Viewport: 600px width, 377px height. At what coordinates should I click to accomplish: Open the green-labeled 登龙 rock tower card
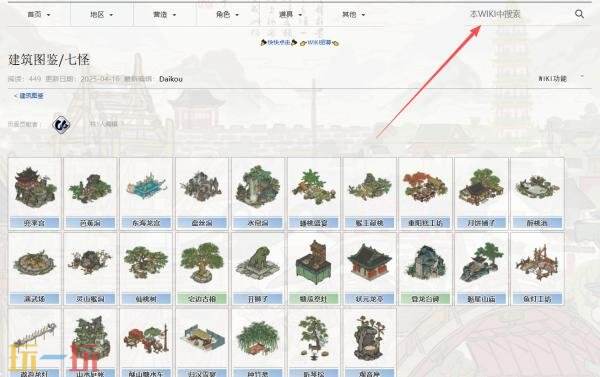(426, 269)
